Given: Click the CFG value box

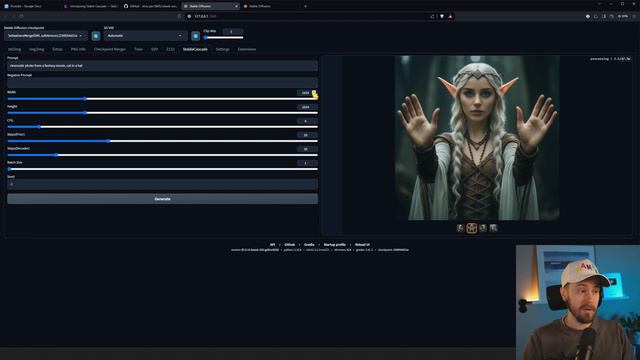Looking at the screenshot, I should 307,121.
